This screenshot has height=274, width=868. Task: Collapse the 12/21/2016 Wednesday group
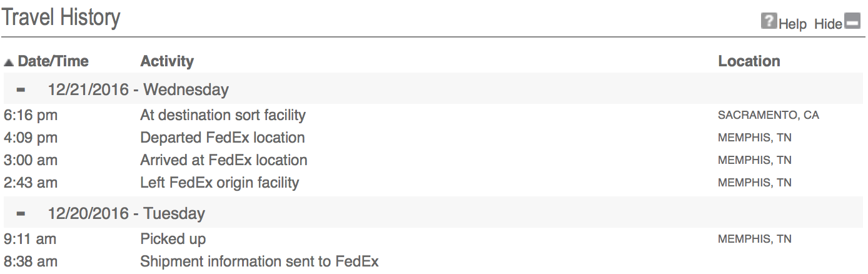point(22,89)
